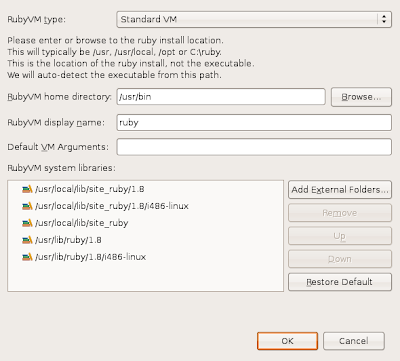Open the RubyVM type dropdown
Viewport: 400px width, 361px height.
pos(254,19)
